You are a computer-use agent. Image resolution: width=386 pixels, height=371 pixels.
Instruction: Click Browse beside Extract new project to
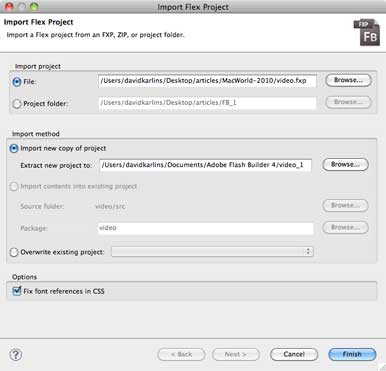tap(345, 165)
